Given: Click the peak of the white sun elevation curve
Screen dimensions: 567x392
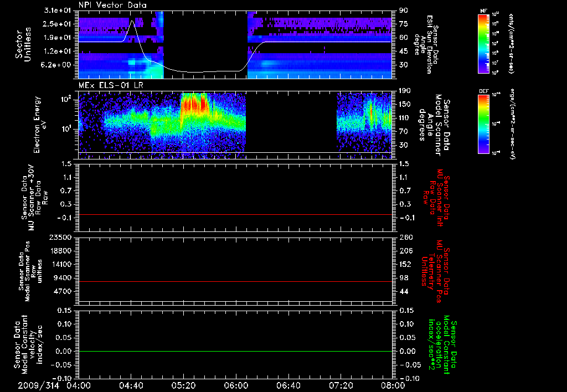Looking at the screenshot, I should (132, 22).
